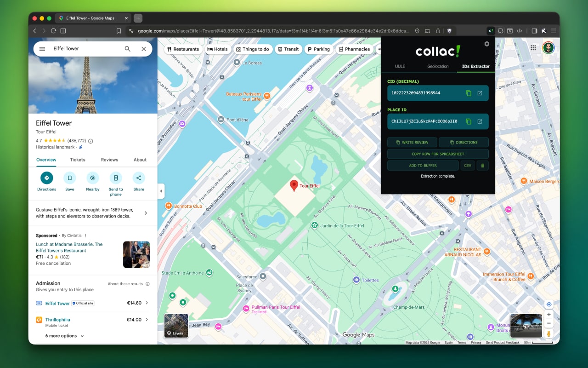Filter map by Parking
This screenshot has width=588, height=368.
319,49
